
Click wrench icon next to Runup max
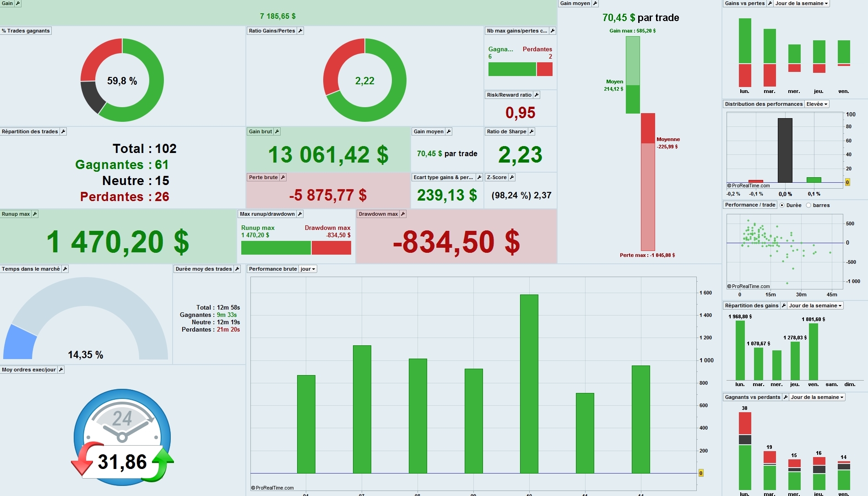coord(35,214)
